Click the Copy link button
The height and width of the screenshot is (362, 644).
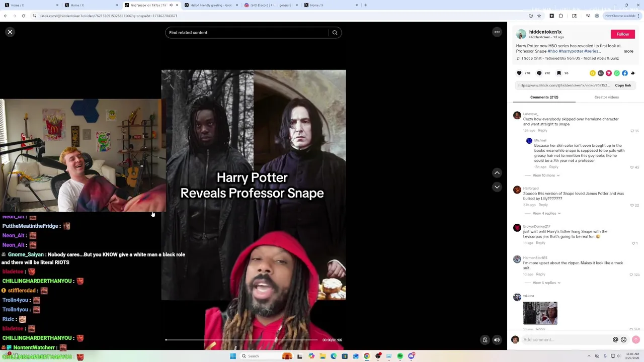[623, 85]
